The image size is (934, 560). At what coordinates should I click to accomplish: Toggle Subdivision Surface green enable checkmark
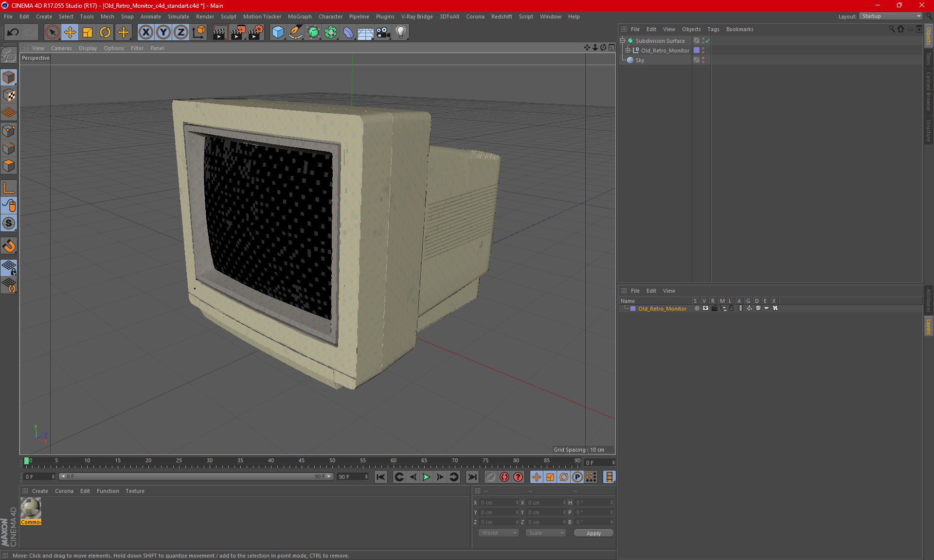pyautogui.click(x=708, y=41)
